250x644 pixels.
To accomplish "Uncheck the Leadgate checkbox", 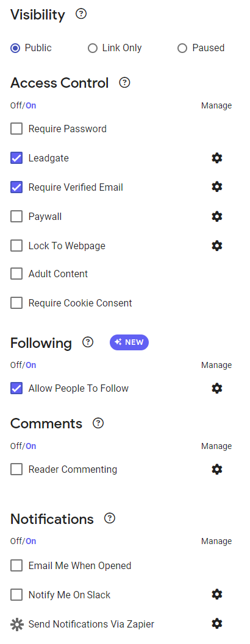I will pos(16,158).
